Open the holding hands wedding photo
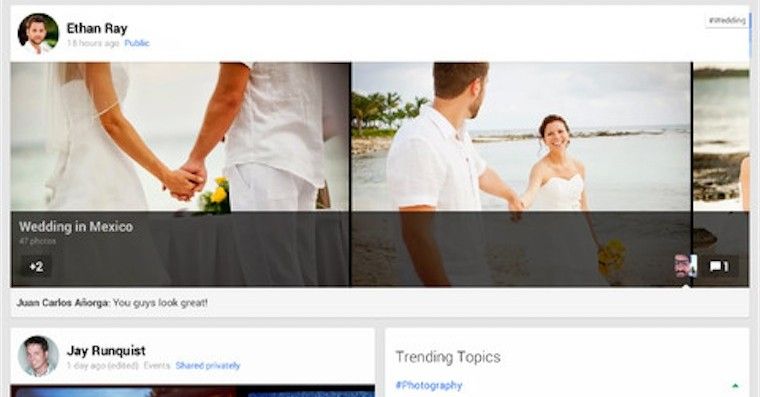The image size is (760, 397). tap(180, 137)
